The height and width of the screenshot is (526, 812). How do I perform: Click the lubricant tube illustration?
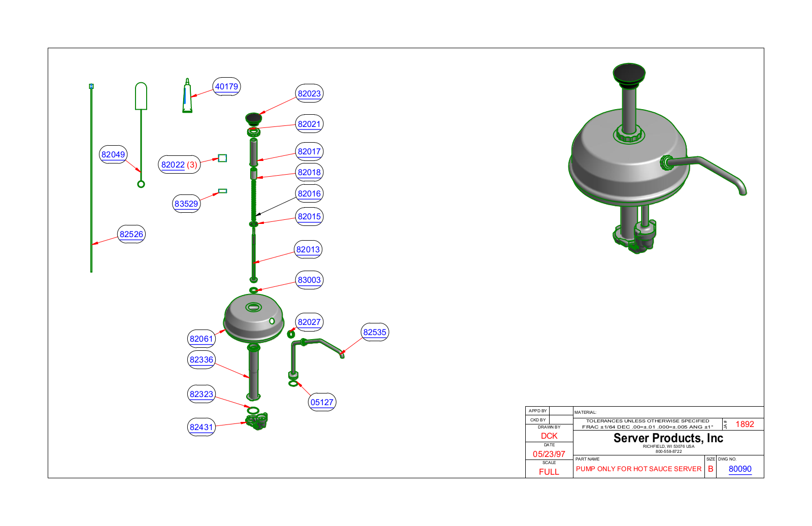click(x=187, y=95)
